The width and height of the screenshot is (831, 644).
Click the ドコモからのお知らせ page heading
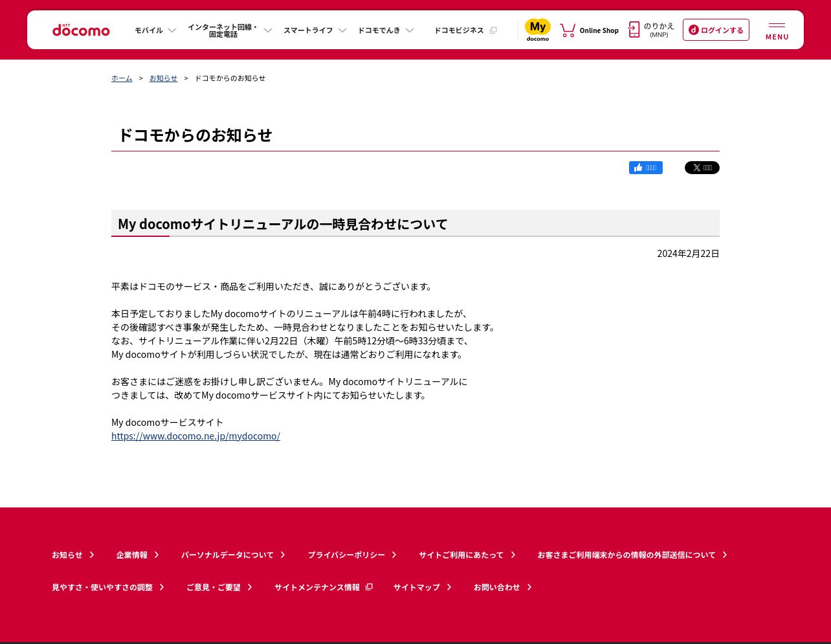195,135
